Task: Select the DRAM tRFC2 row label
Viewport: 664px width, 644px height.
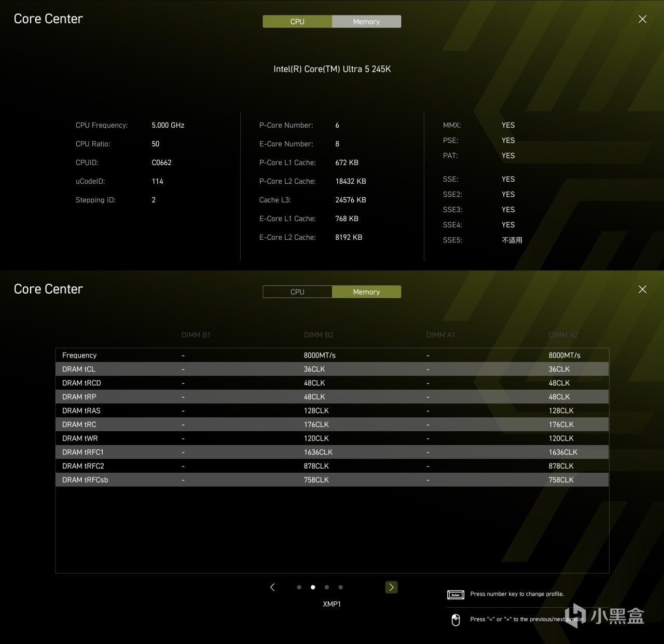Action: (83, 466)
